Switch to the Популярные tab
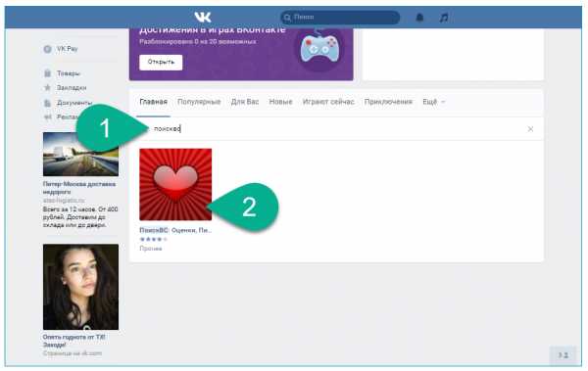 coord(199,102)
